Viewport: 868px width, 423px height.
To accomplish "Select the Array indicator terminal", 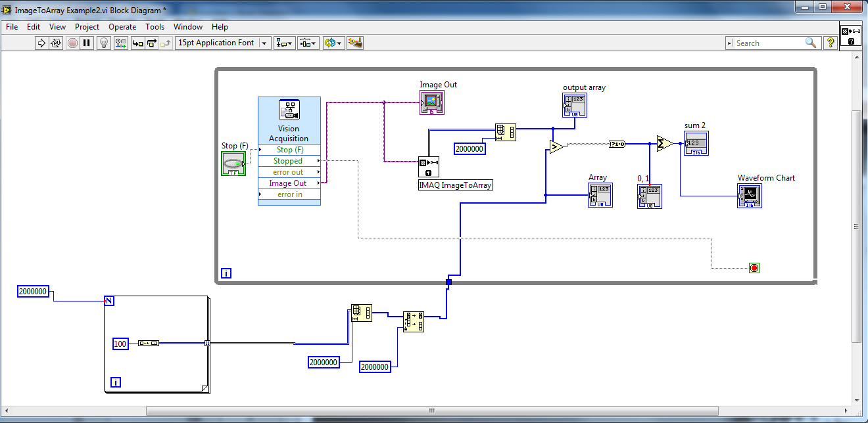I will tap(600, 195).
